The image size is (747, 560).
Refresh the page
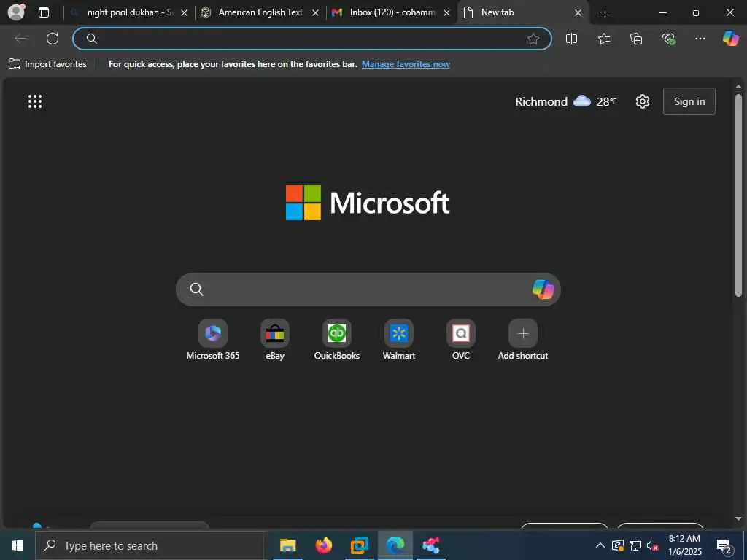click(x=53, y=39)
